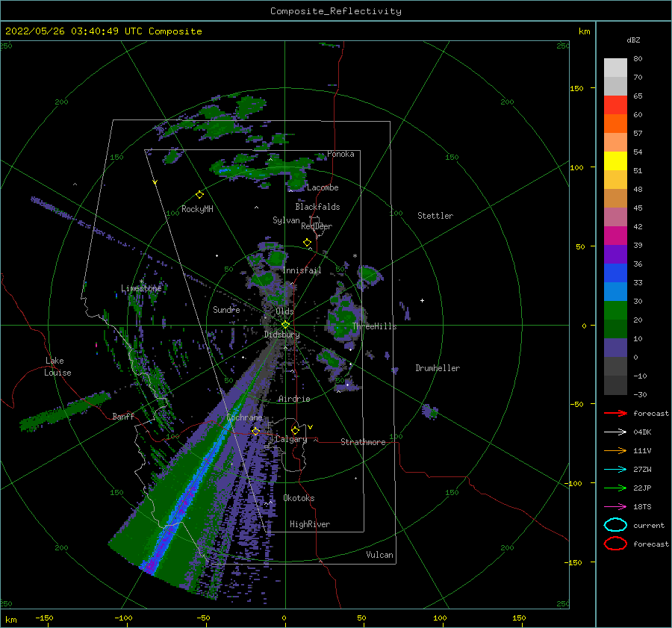Click the yellow km unit label at top right
The width and height of the screenshot is (672, 628).
584,31
